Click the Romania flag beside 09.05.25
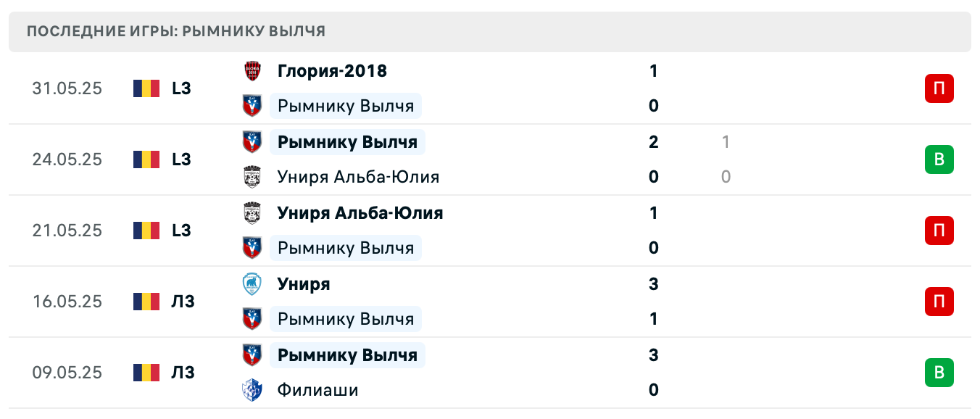Viewport: 980px width, 419px height. (x=146, y=373)
